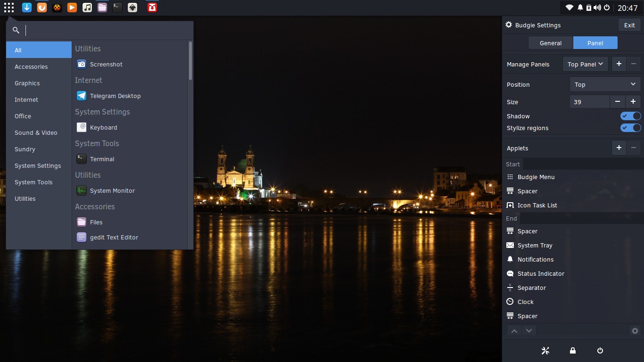Increase panel Size with the plus stepper
Screen dimensions: 644x362
click(634, 101)
